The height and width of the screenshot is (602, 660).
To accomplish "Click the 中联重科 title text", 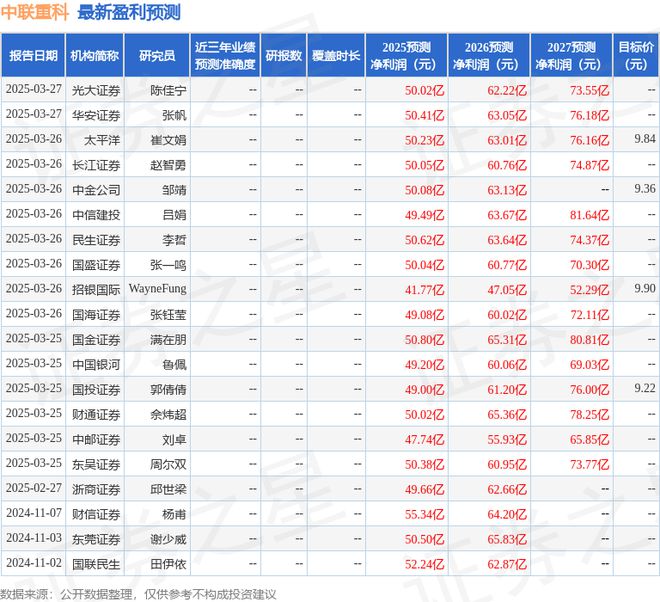I will pyautogui.click(x=35, y=12).
